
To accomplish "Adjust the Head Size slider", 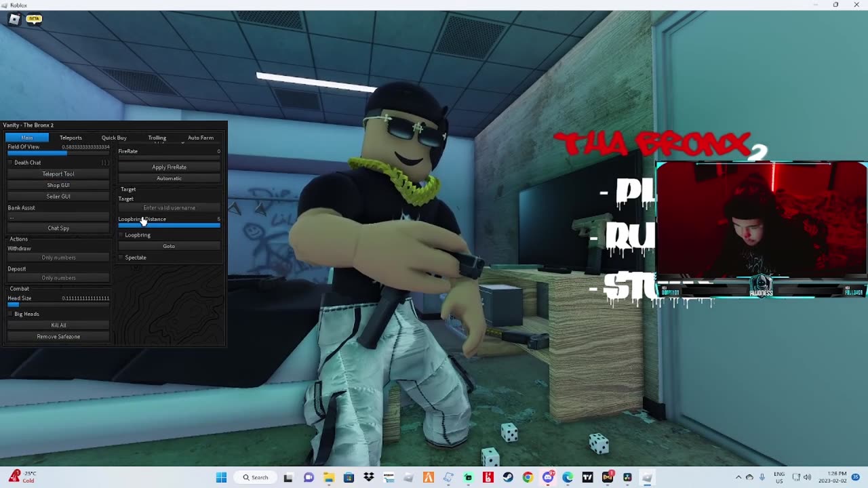I will [58, 304].
